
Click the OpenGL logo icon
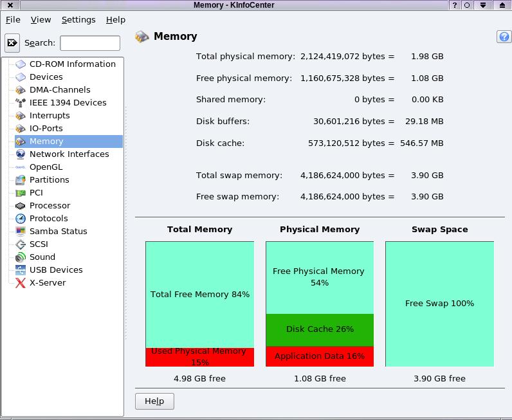pos(20,167)
